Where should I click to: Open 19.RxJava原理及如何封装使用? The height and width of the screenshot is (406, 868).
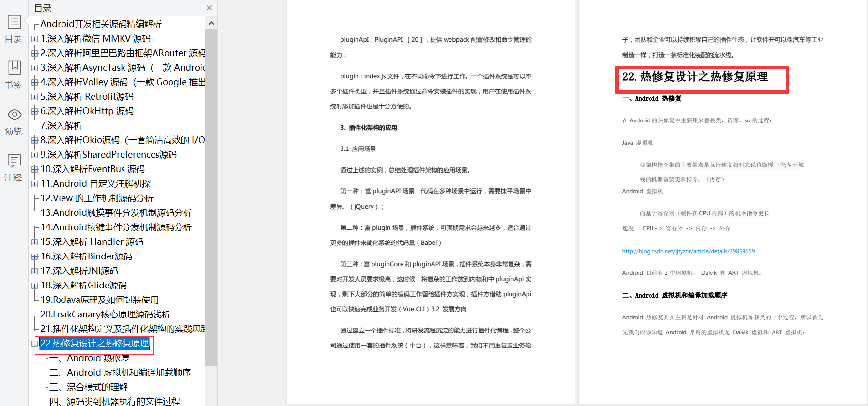click(100, 300)
